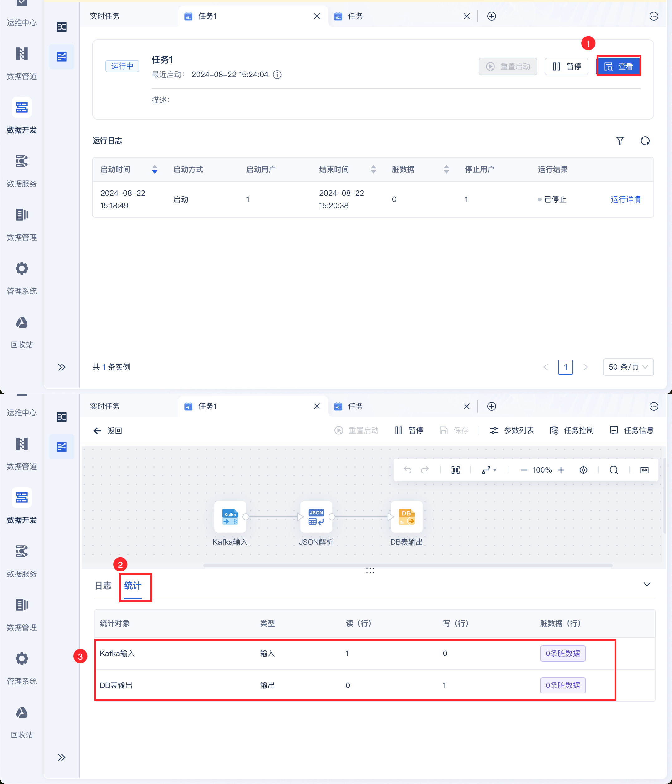The width and height of the screenshot is (672, 784).
Task: Click the canvas search magnifier icon
Action: [x=613, y=470]
